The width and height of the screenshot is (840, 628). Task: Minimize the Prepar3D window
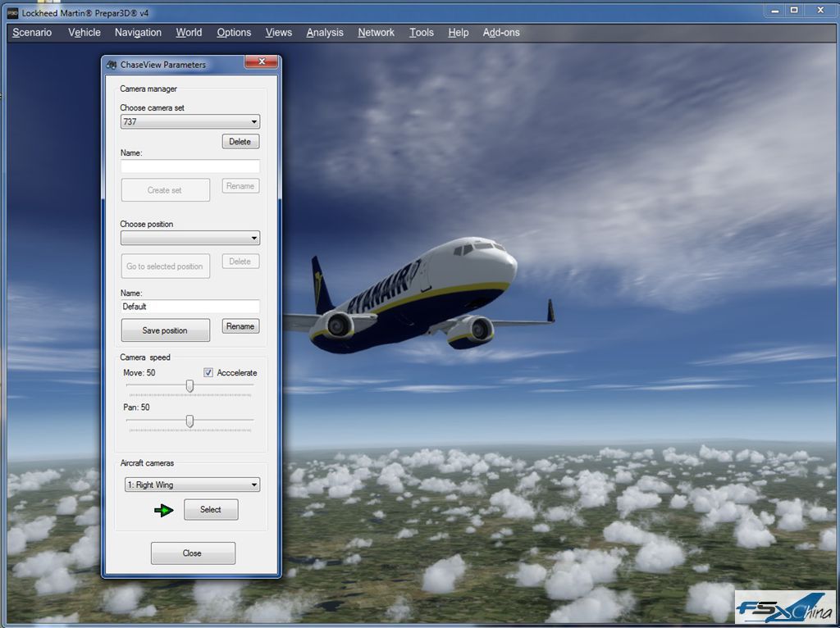pyautogui.click(x=774, y=11)
